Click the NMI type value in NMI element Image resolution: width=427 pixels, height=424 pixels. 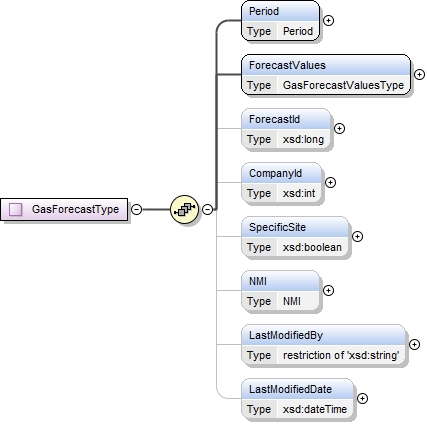click(292, 301)
